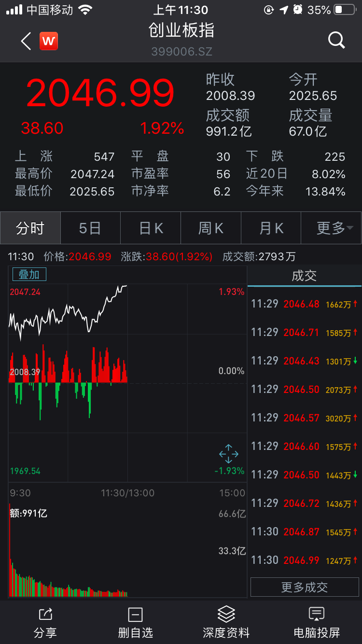Tap the share icon at bottom
This screenshot has width=362, height=644.
pos(45,615)
